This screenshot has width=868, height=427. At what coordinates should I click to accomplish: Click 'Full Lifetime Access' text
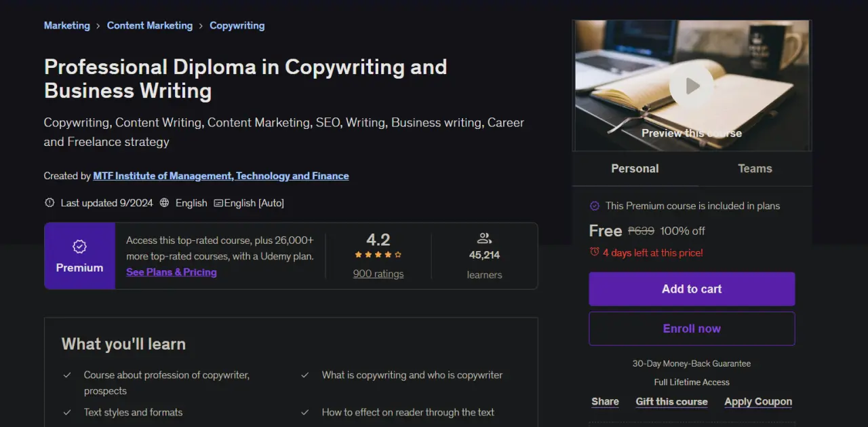692,382
